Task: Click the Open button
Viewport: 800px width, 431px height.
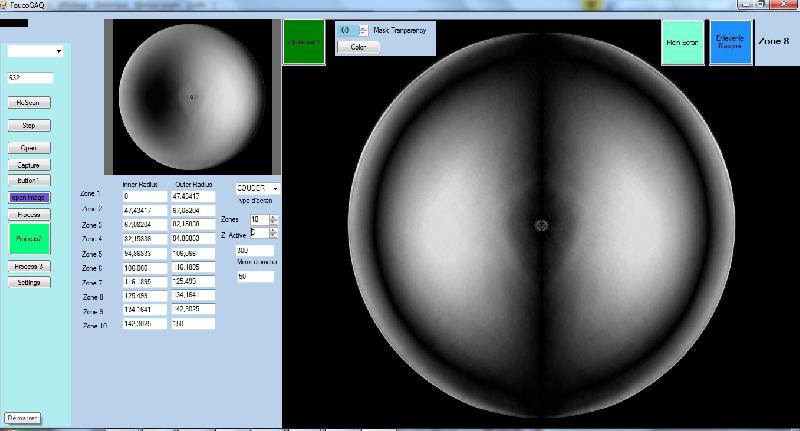Action: [29, 148]
